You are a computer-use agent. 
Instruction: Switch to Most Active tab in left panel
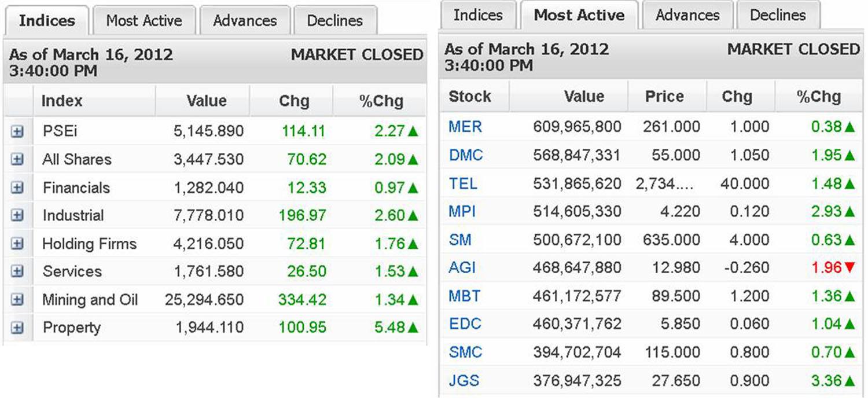[144, 21]
